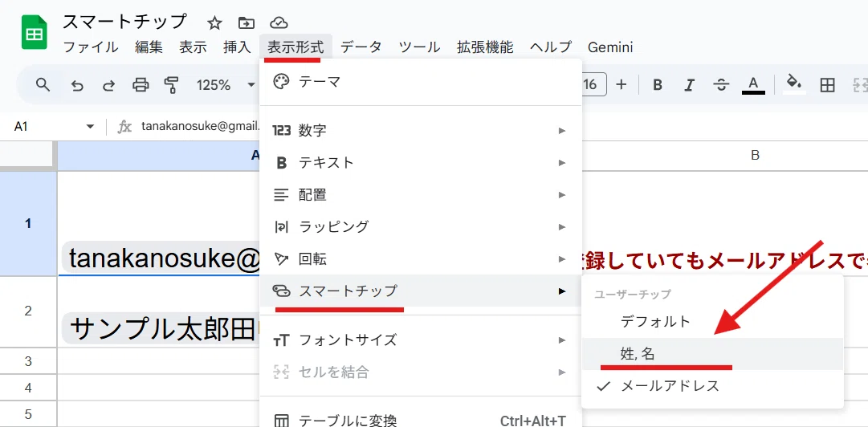868x427 pixels.
Task: Expand the ラッピング submenu
Action: pyautogui.click(x=421, y=227)
